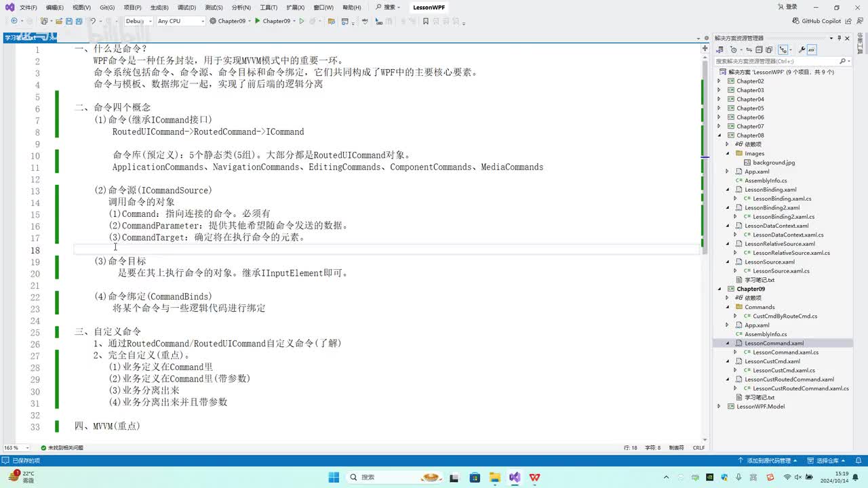The height and width of the screenshot is (488, 868).
Task: Expand the Chapter02 project node
Action: (x=719, y=81)
